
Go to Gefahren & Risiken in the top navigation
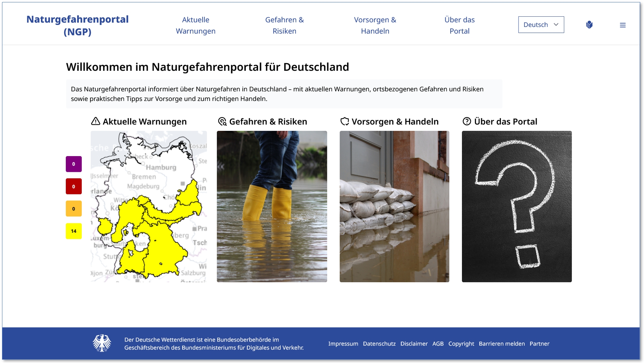pyautogui.click(x=284, y=25)
